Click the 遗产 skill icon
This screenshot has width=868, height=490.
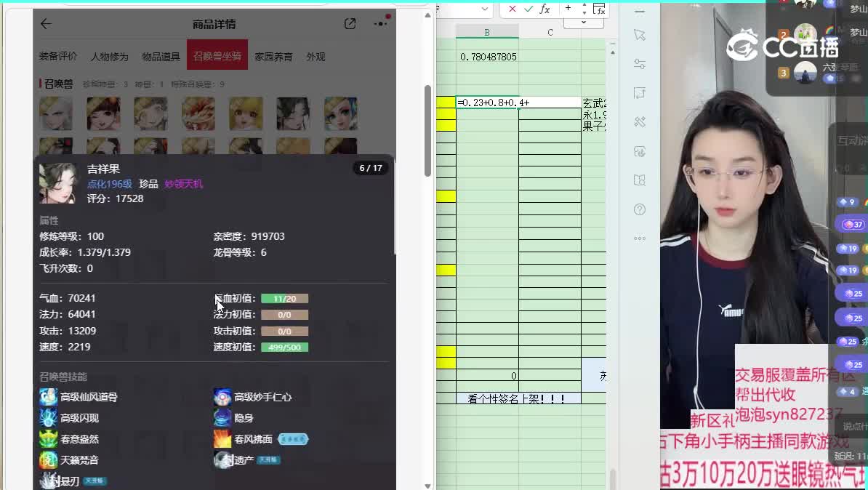[222, 459]
